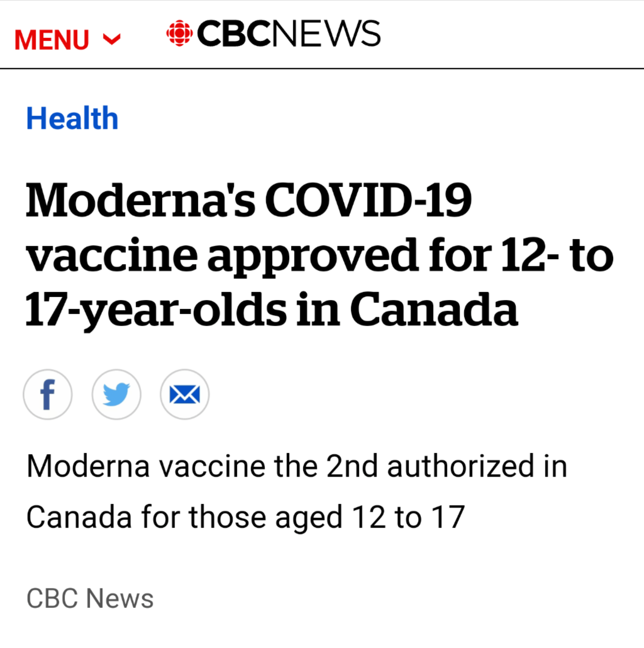
Task: Click the red CBC gem logo
Action: click(179, 33)
